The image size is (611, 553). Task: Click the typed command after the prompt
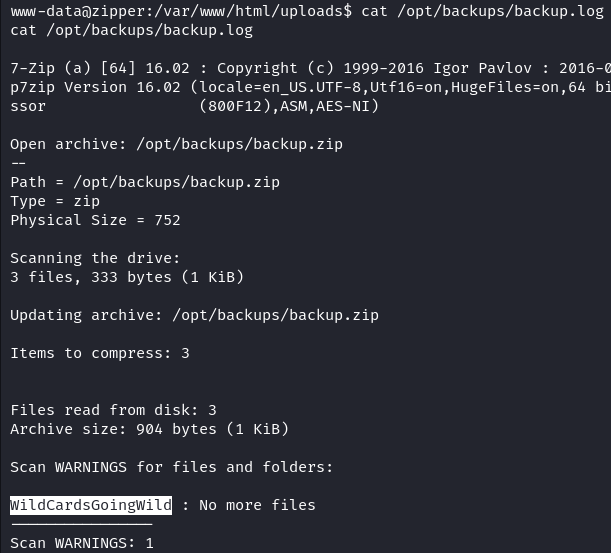pos(482,11)
